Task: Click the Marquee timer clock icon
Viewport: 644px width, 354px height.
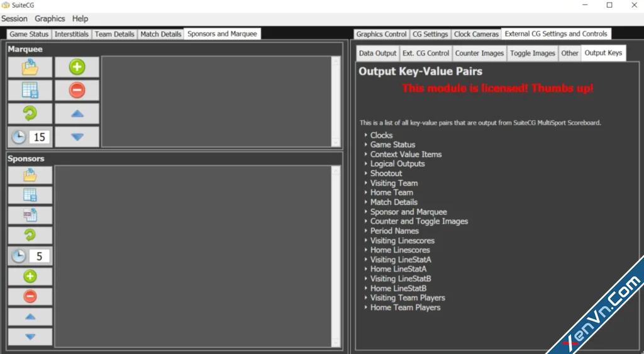Action: point(18,136)
